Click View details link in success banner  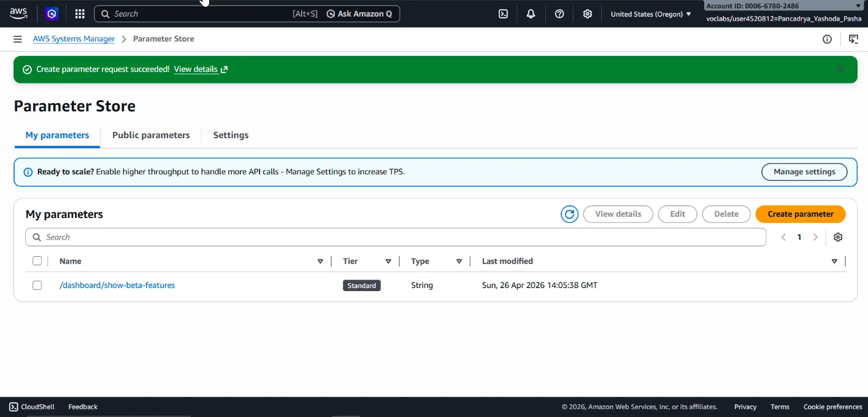point(201,69)
